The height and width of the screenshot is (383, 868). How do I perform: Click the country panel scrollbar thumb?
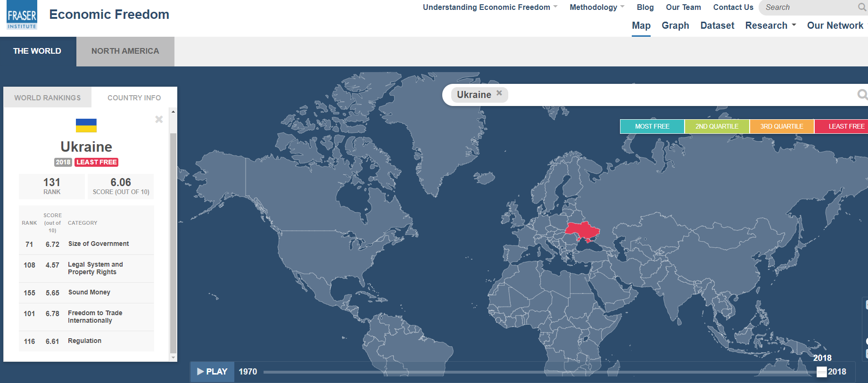[173, 243]
